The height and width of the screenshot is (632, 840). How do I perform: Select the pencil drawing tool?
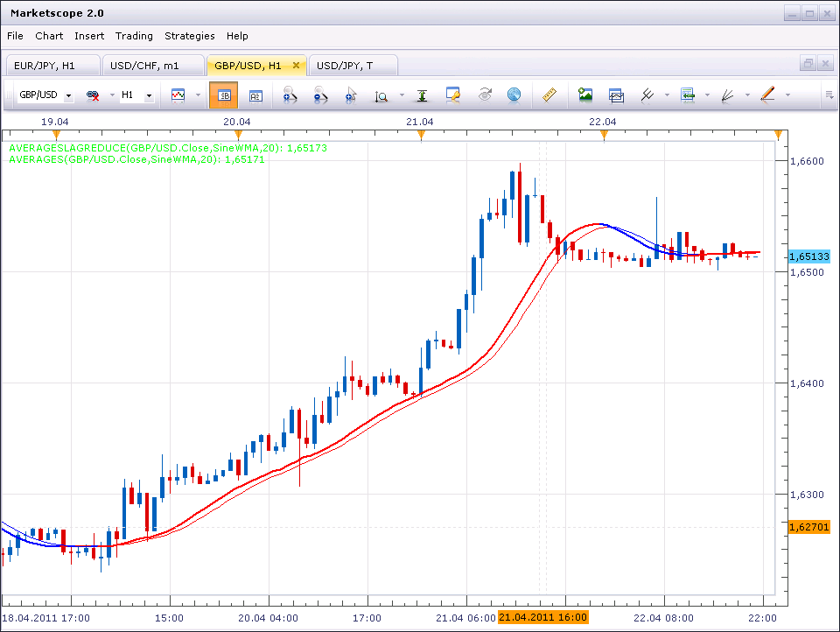767,95
